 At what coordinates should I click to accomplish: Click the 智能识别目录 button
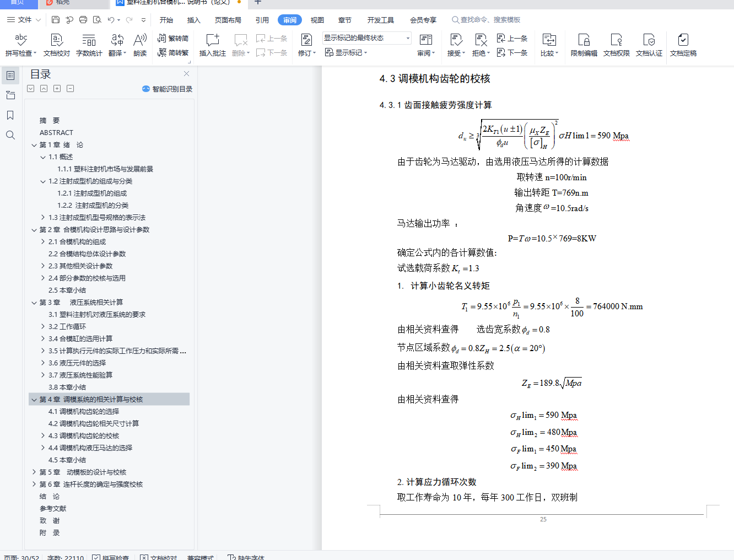[x=167, y=89]
